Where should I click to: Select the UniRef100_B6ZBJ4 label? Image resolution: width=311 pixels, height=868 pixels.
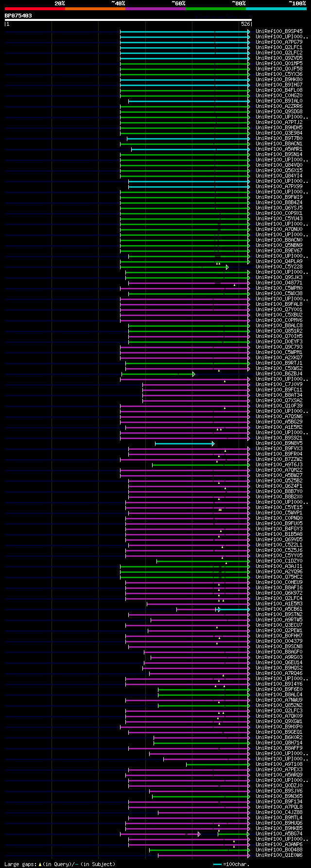pos(279,373)
